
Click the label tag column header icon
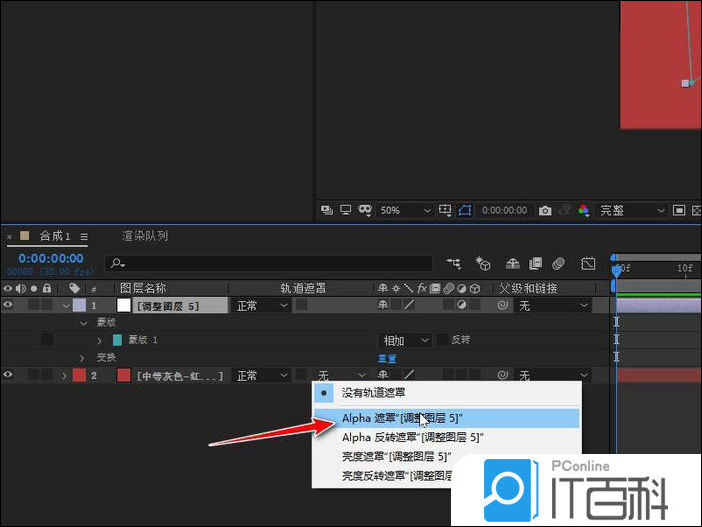(74, 288)
